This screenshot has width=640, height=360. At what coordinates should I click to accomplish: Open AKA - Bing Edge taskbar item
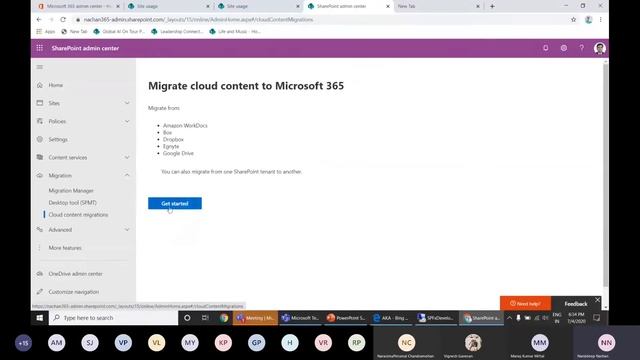pos(391,318)
